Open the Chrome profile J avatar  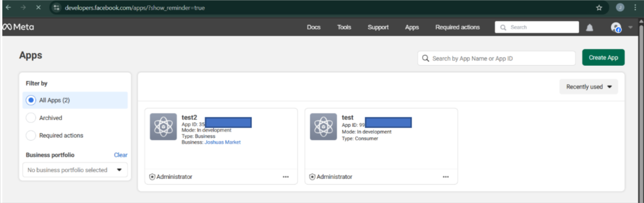(x=620, y=8)
